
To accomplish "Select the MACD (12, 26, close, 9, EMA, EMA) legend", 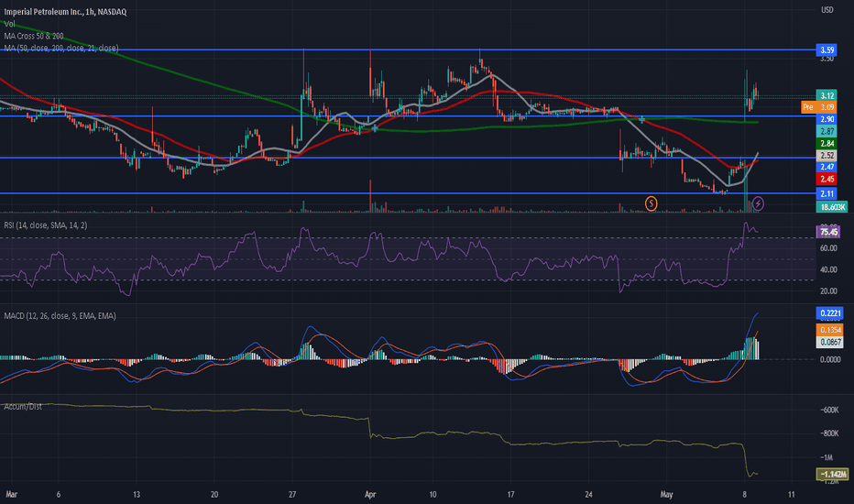I will [60, 315].
